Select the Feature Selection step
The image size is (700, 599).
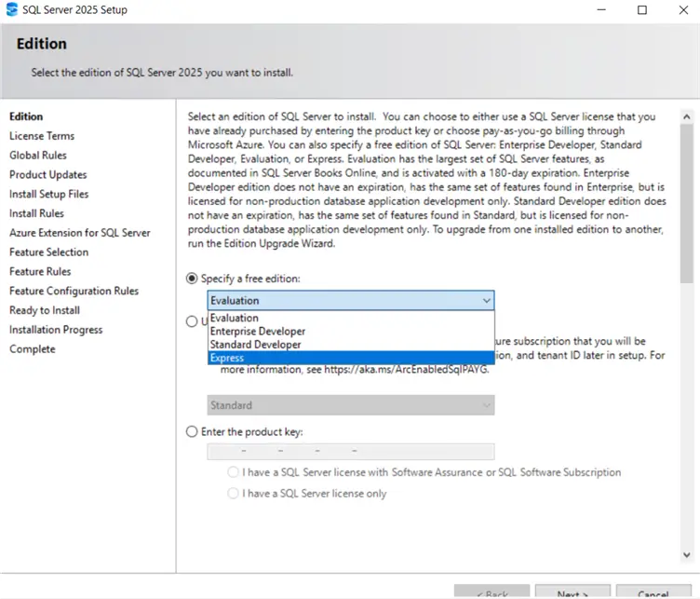coord(49,252)
